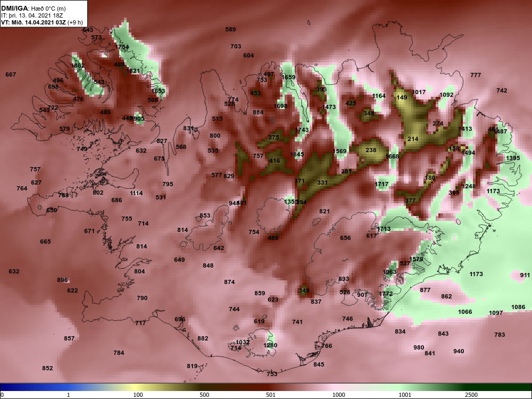
Task: Pick the map value 1668
Action: [x=392, y=157]
